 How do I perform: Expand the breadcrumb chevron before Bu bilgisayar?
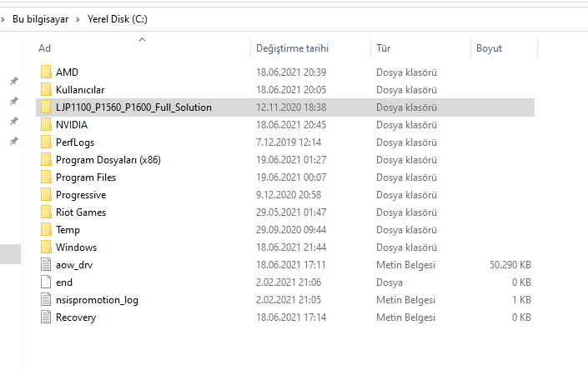tap(4, 19)
